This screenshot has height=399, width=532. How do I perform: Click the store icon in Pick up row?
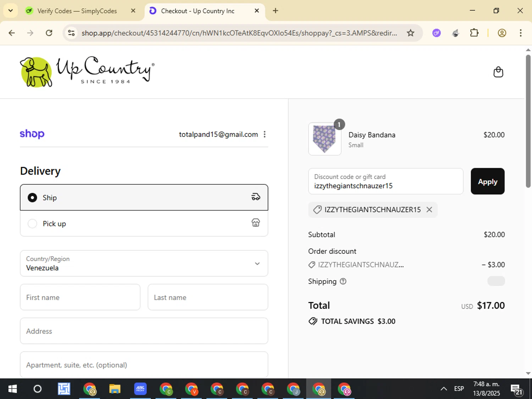pyautogui.click(x=256, y=223)
